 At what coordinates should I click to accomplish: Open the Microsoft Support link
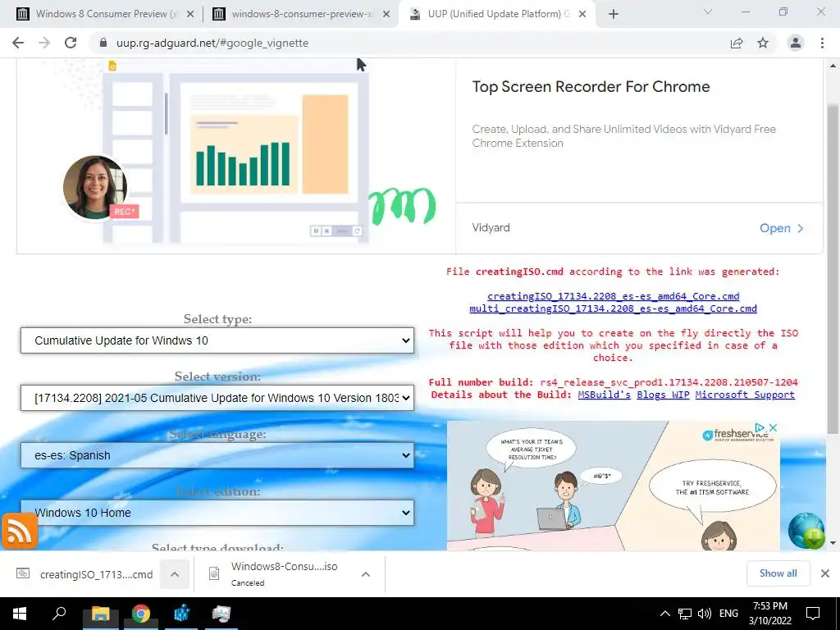(745, 395)
